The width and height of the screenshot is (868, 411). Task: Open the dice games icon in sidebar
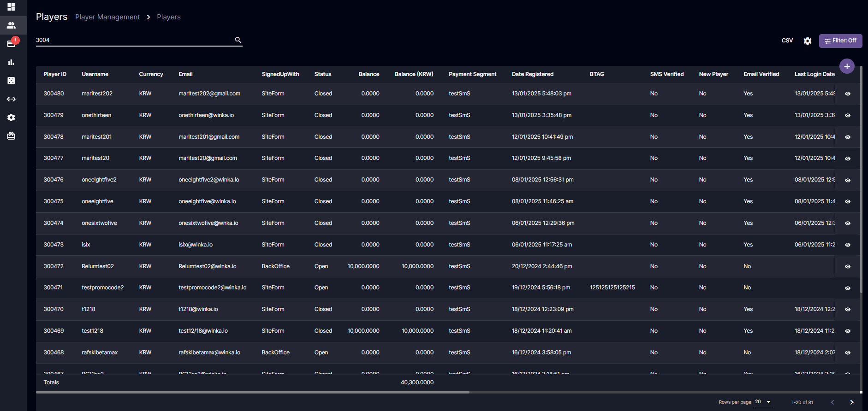click(11, 81)
